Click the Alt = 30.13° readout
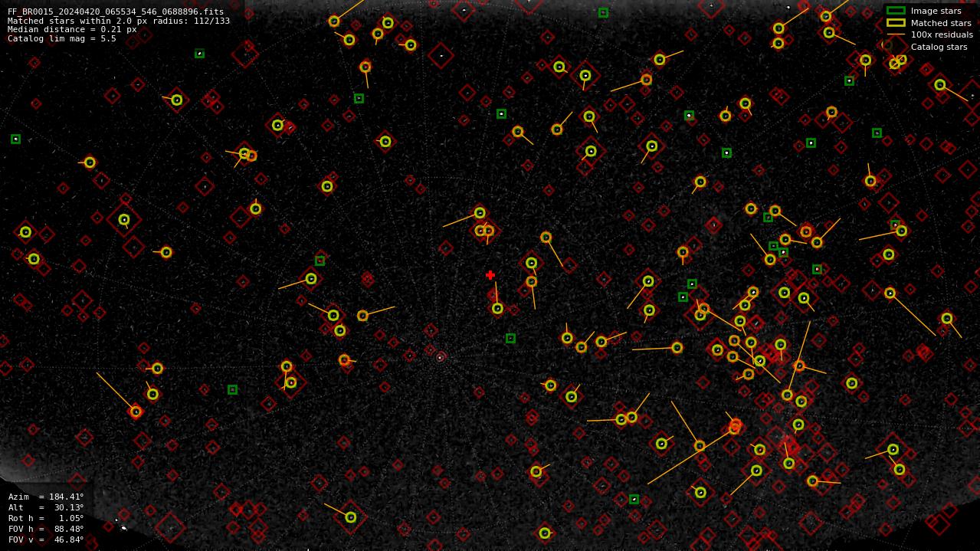Viewport: 980px width, 551px height. 46,507
